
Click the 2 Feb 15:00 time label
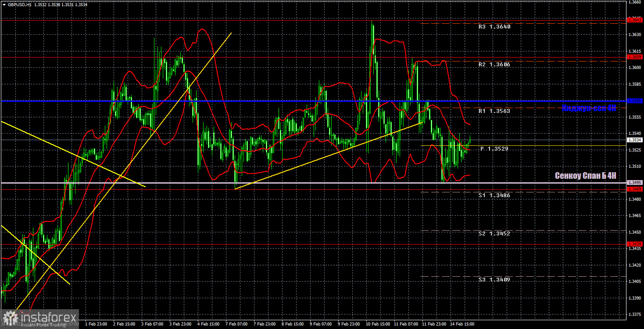pos(124,324)
